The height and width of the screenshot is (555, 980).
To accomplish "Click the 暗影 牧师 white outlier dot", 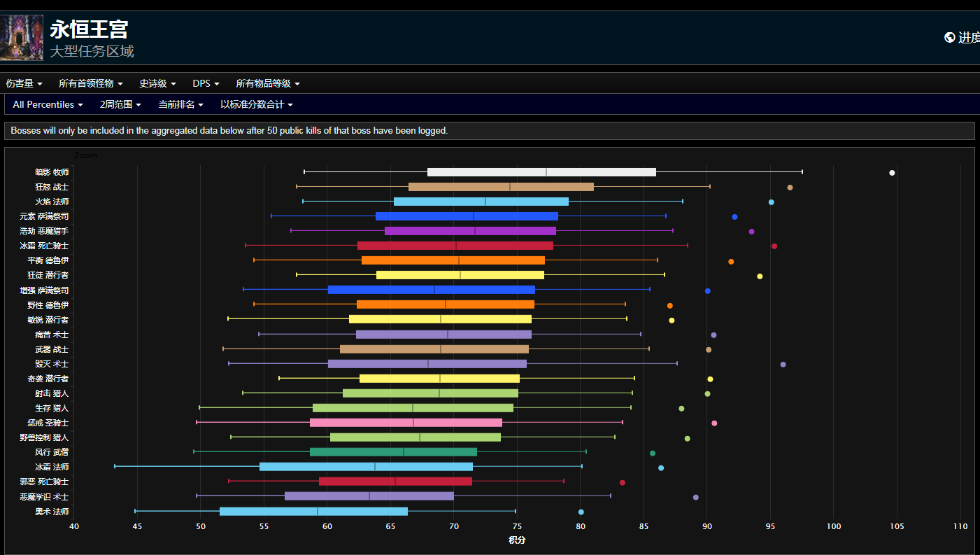I will point(892,173).
